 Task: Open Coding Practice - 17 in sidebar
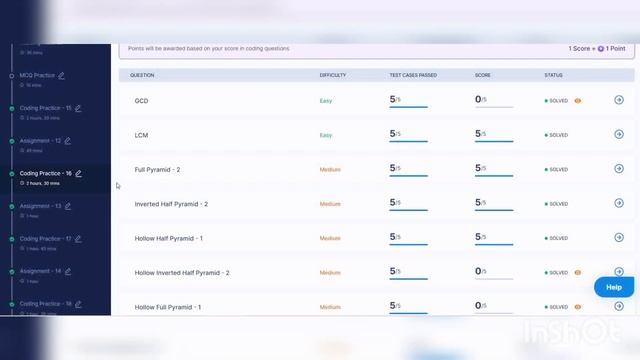tap(45, 239)
